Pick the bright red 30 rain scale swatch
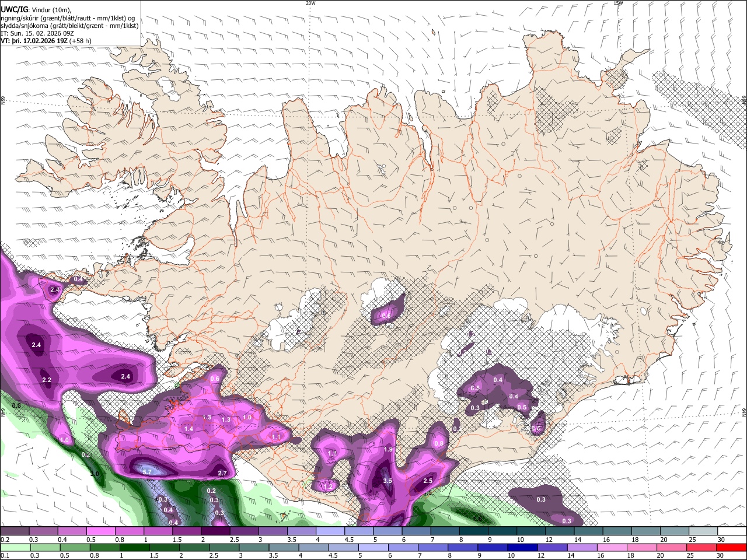Image resolution: width=747 pixels, height=560 pixels. (x=732, y=547)
